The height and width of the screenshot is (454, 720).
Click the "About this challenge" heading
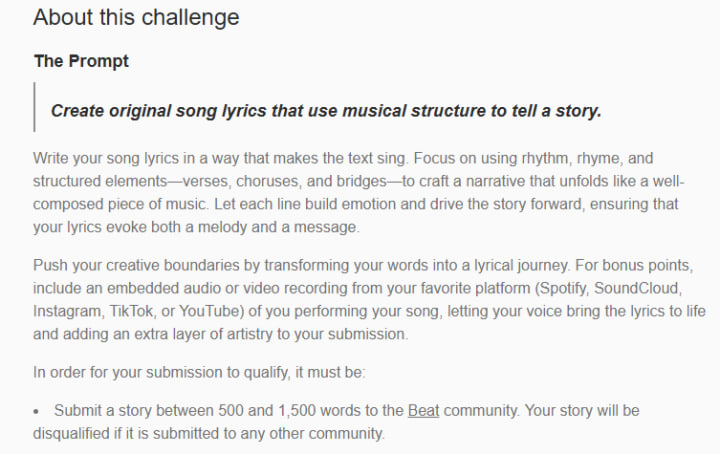tap(136, 18)
